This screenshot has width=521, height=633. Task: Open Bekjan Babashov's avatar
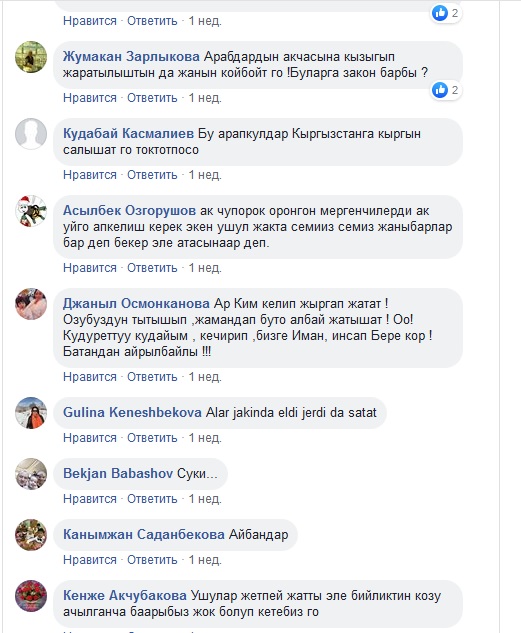click(x=31, y=474)
